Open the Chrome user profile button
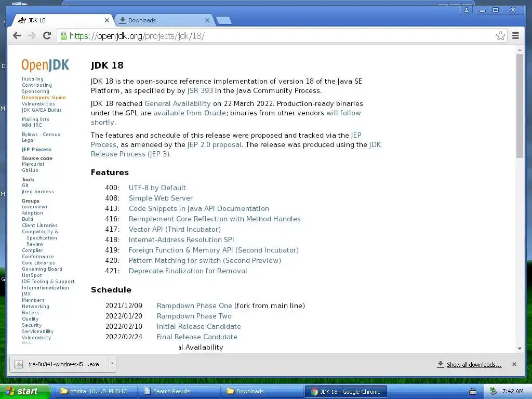 pyautogui.click(x=467, y=10)
